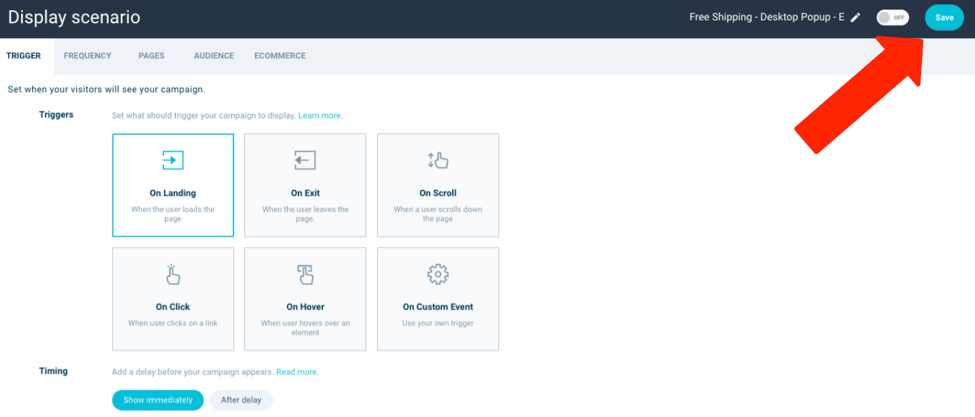The height and width of the screenshot is (417, 975).
Task: Switch to the Ecommerce tab
Action: pyautogui.click(x=280, y=56)
